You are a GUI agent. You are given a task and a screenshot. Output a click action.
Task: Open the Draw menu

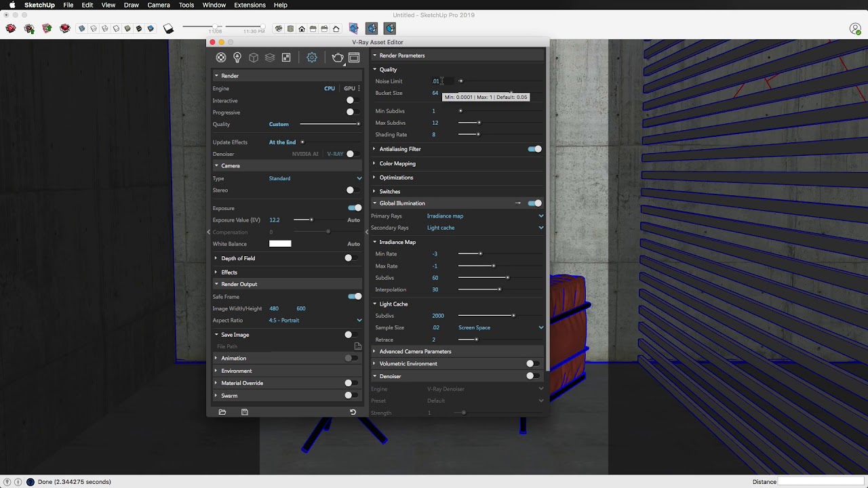(x=132, y=5)
